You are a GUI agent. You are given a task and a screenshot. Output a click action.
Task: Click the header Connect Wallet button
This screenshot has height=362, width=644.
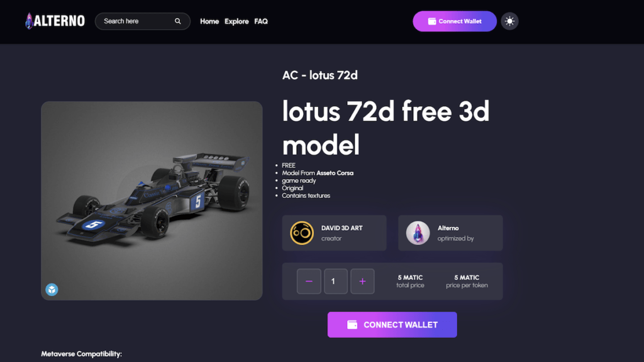point(455,21)
